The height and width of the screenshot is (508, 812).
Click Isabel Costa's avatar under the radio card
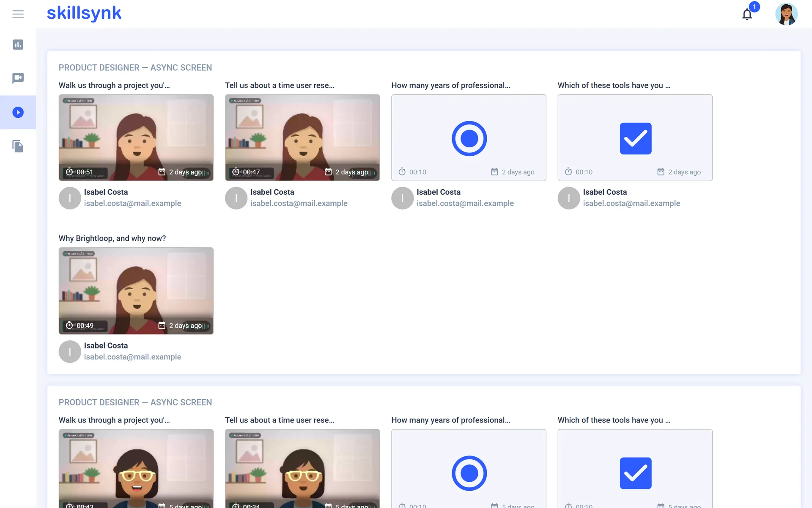(x=402, y=198)
